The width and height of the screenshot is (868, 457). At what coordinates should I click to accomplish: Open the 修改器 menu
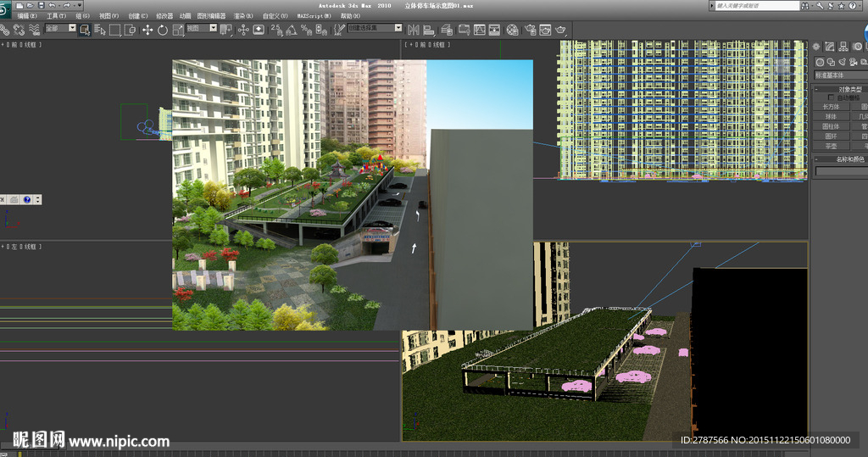[164, 16]
